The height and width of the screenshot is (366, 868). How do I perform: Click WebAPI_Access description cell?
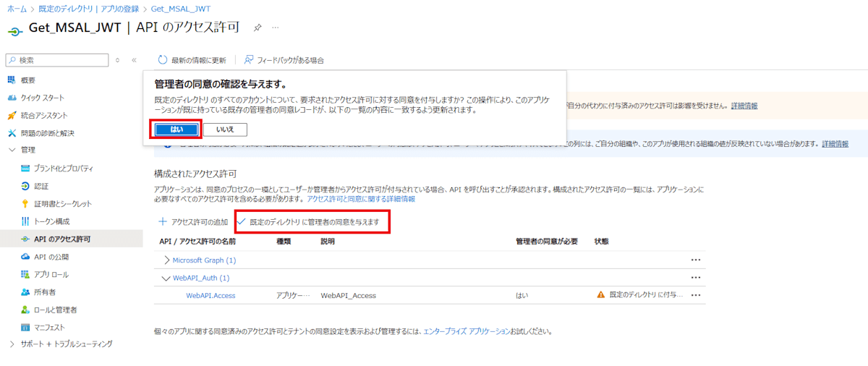348,295
